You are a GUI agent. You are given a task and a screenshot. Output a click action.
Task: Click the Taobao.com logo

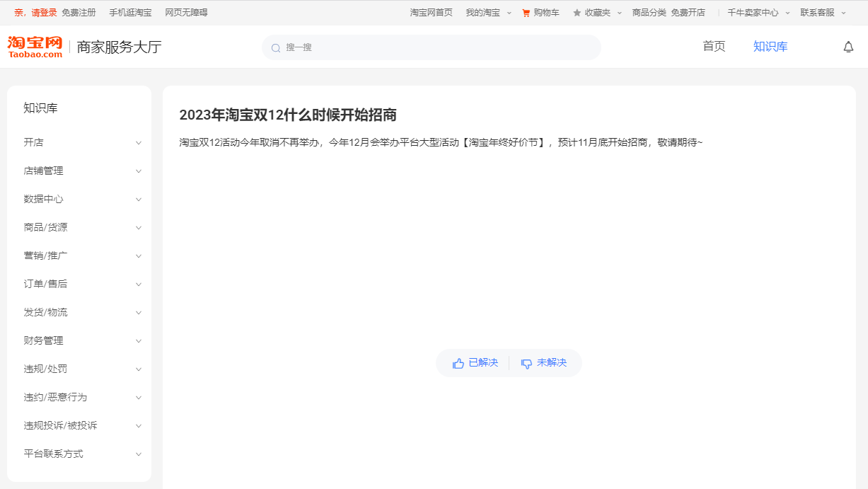click(35, 47)
